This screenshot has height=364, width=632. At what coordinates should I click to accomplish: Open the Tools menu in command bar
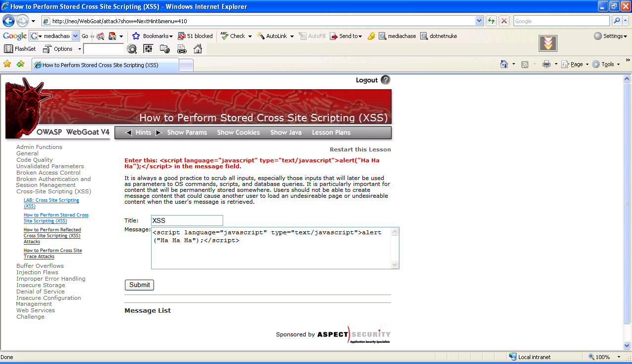pyautogui.click(x=607, y=64)
